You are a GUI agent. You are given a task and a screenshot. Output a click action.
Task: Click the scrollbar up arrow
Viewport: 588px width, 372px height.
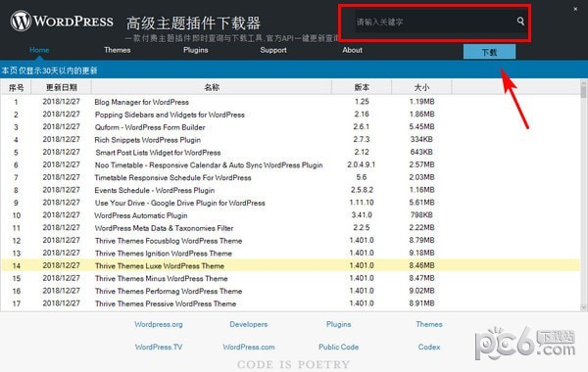pos(583,82)
